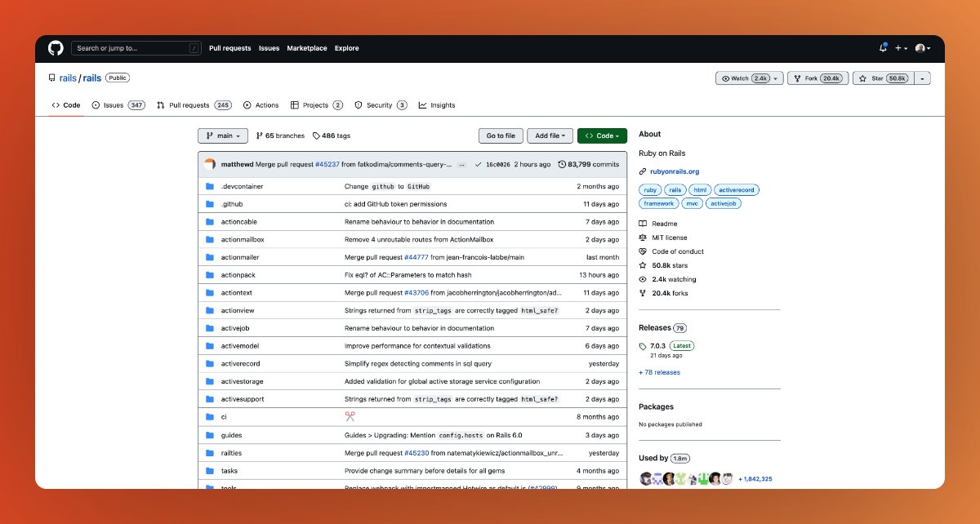Open the Pull requests repository tab
Screen dimensions: 980x524
click(194, 105)
